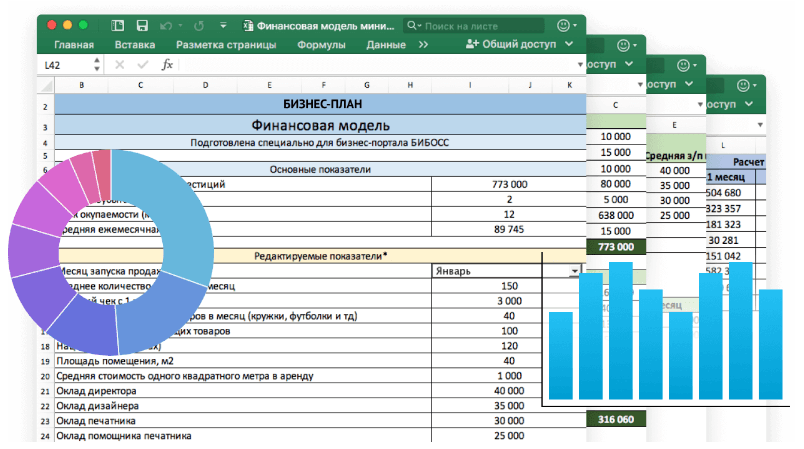Expand the formula bar arrow in the rearmost window

[760, 125]
